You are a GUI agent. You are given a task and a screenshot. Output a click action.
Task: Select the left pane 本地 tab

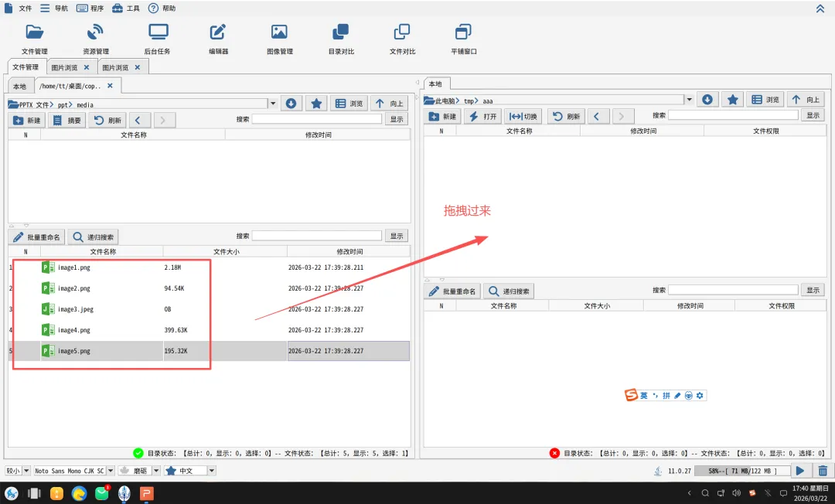tap(19, 87)
